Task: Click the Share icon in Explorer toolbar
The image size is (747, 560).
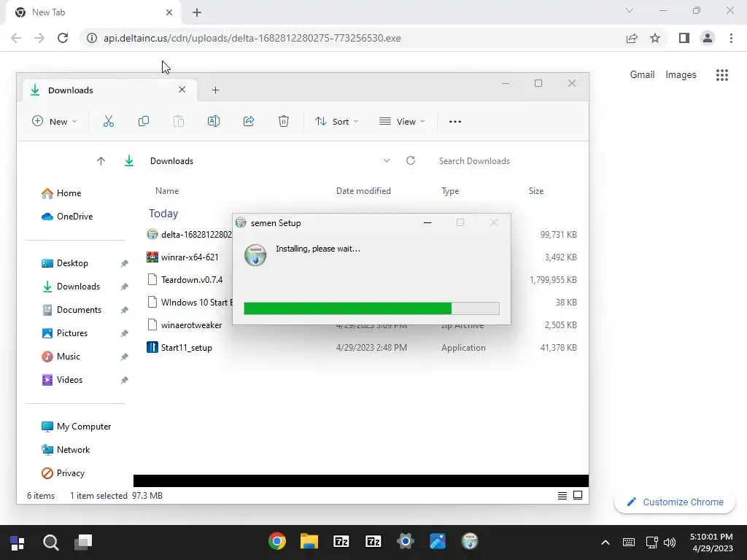Action: (249, 122)
